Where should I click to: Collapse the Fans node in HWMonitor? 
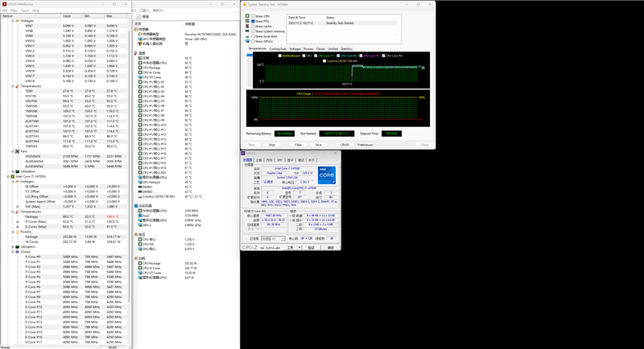[x=13, y=151]
